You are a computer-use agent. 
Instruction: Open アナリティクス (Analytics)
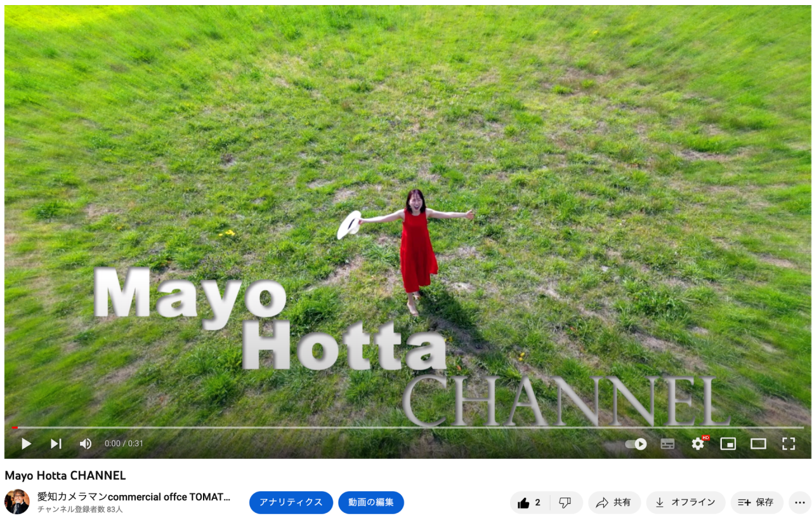291,502
